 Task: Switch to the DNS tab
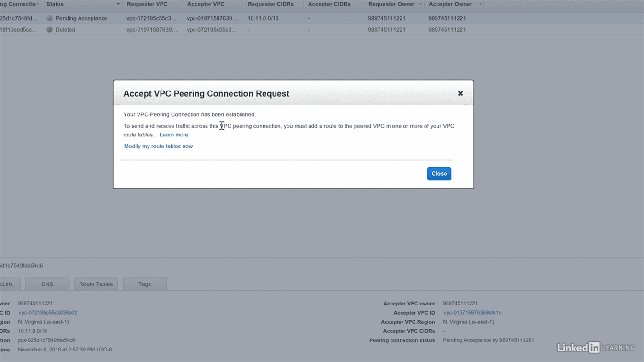(47, 284)
